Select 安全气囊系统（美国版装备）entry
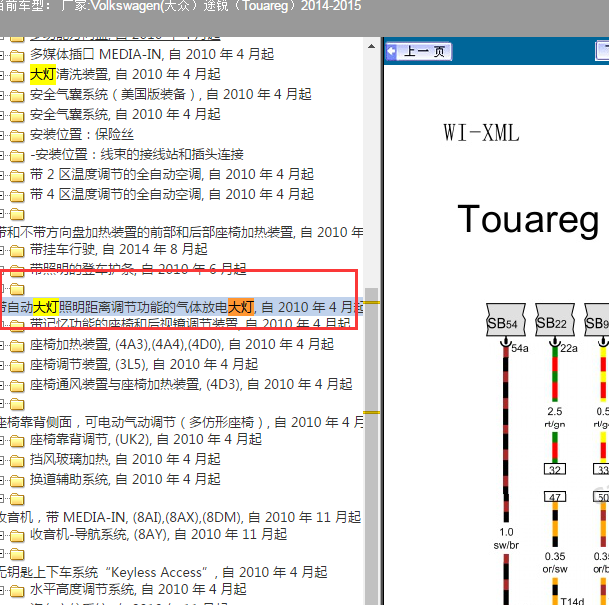The image size is (609, 605). 171,94
